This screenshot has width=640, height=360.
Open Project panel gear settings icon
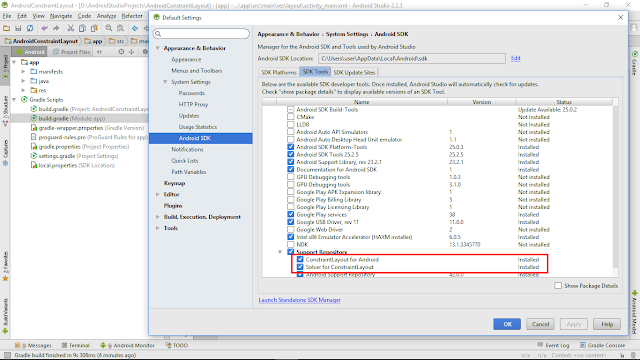pyautogui.click(x=144, y=52)
